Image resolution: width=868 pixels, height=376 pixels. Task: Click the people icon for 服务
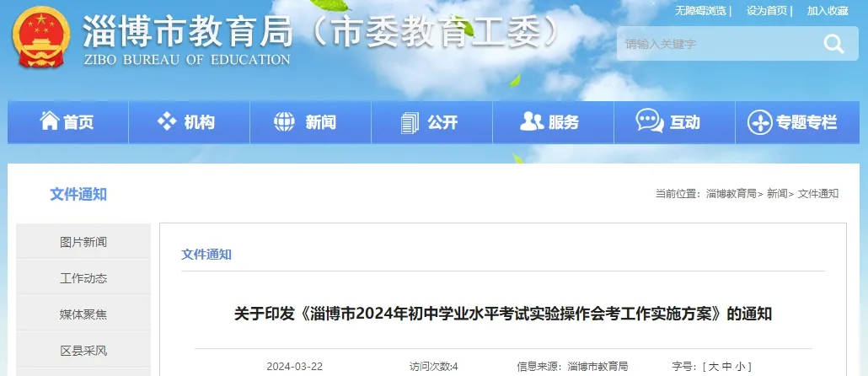pos(531,122)
